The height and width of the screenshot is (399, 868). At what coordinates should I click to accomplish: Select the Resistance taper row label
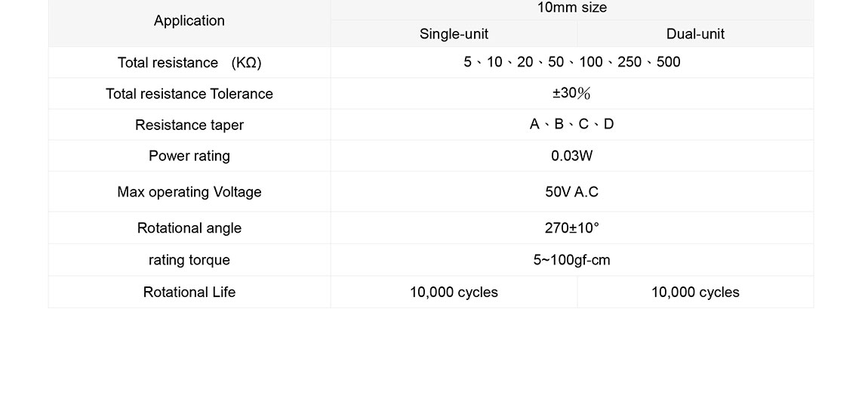pos(189,125)
